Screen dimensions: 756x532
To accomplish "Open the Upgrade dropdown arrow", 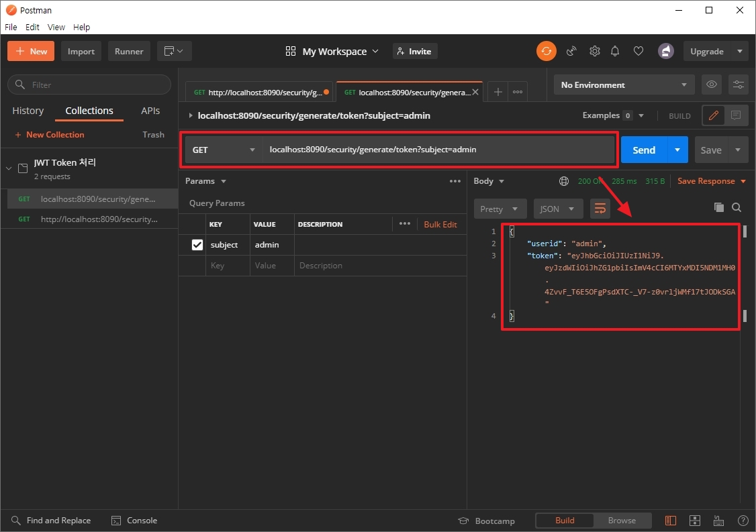I will pos(740,51).
